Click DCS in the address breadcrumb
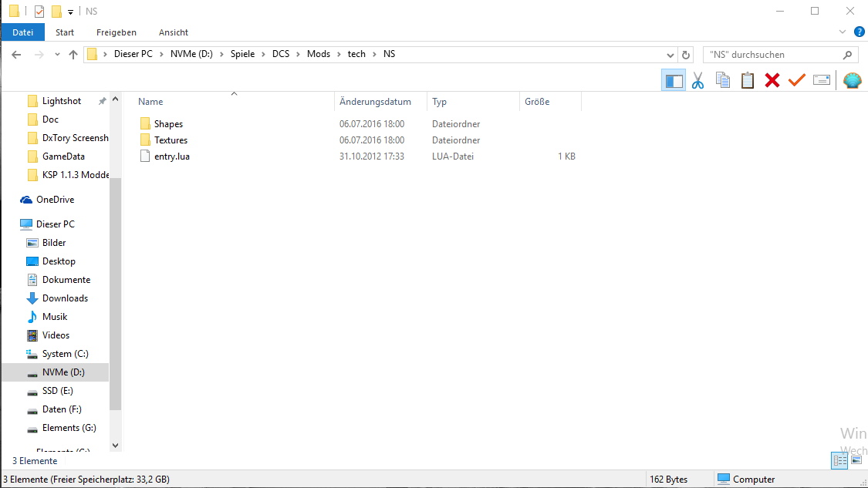This screenshot has height=488, width=868. click(x=281, y=54)
